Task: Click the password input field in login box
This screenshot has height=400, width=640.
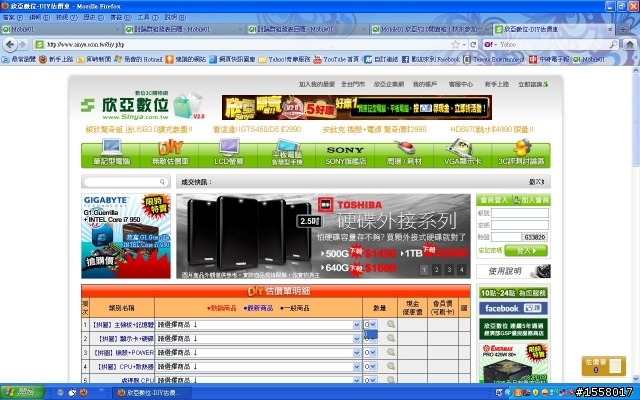Action: (520, 225)
